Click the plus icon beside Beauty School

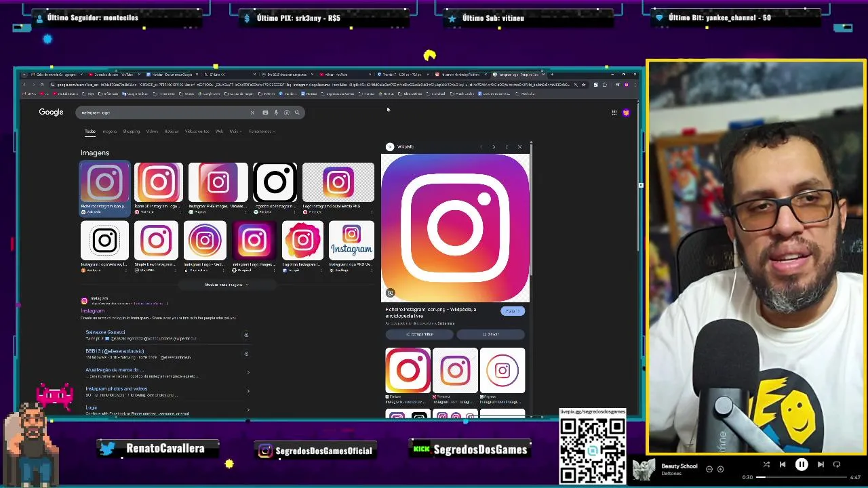720,469
